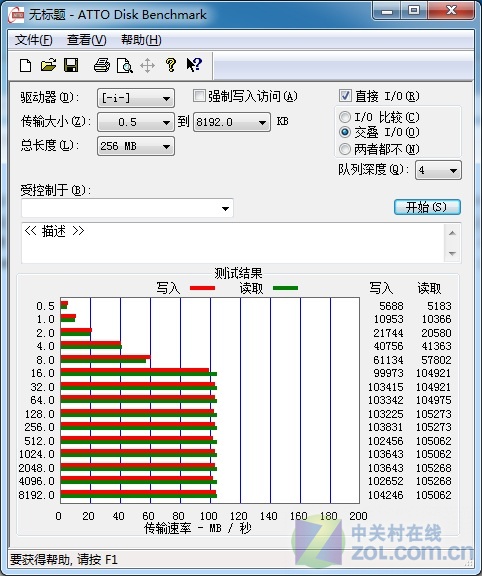
Task: Open transfer size end 8192.0 dropdown
Action: 232,122
